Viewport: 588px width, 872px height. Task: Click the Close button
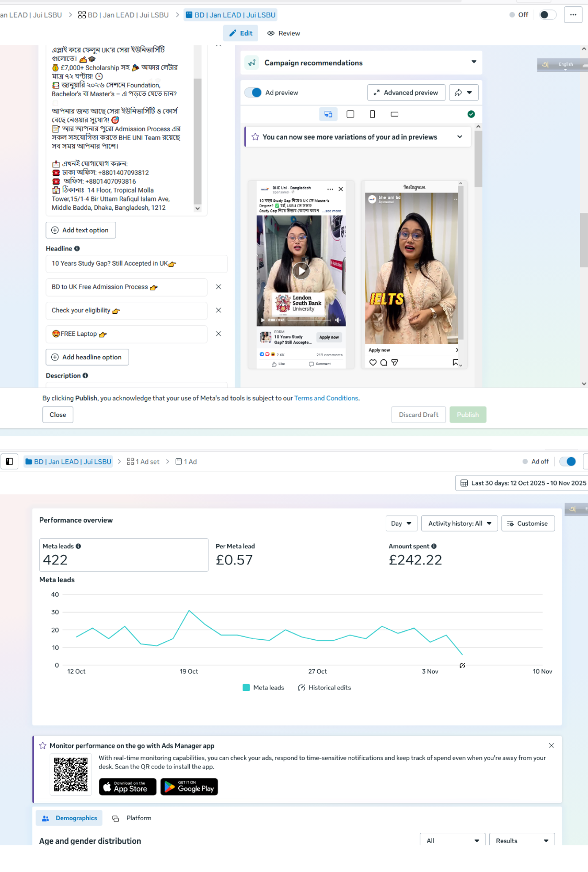[57, 415]
